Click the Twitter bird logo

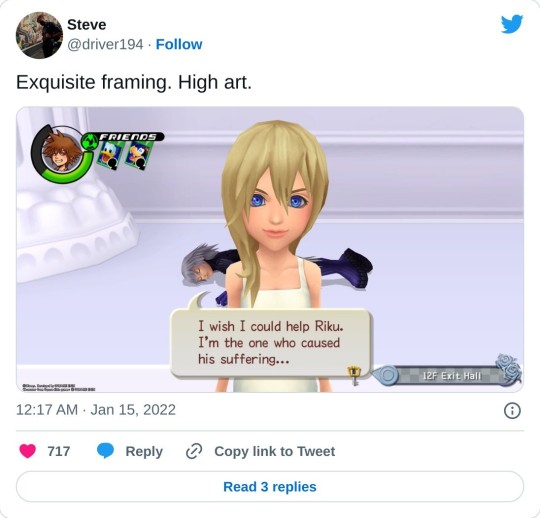tap(512, 24)
